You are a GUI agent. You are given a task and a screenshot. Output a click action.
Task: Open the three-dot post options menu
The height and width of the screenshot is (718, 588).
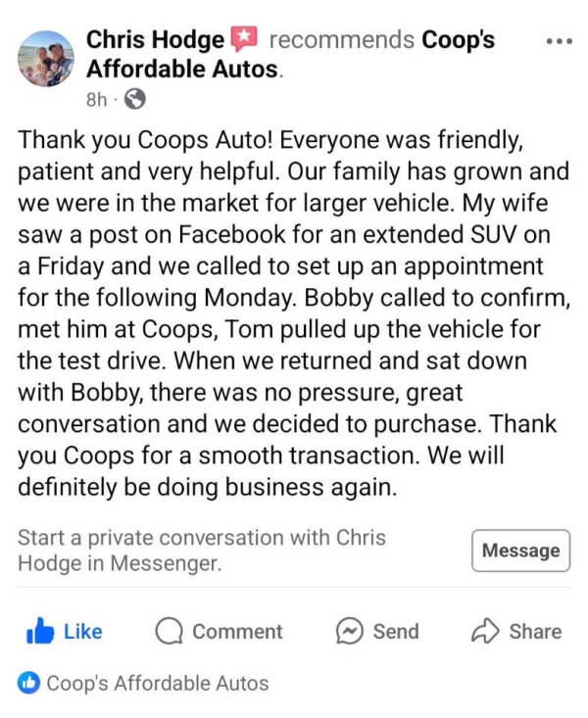(x=558, y=42)
